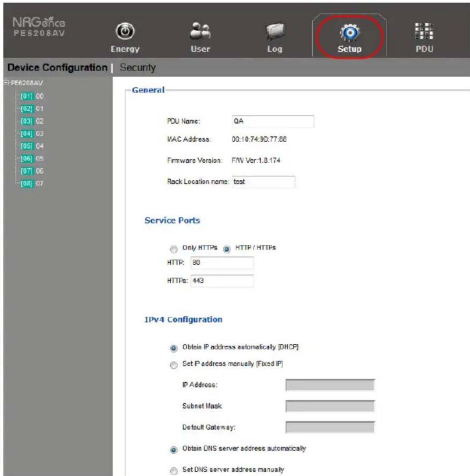Image resolution: width=470 pixels, height=476 pixels.
Task: Select outlet [02] 01 in tree
Action: 32,109
